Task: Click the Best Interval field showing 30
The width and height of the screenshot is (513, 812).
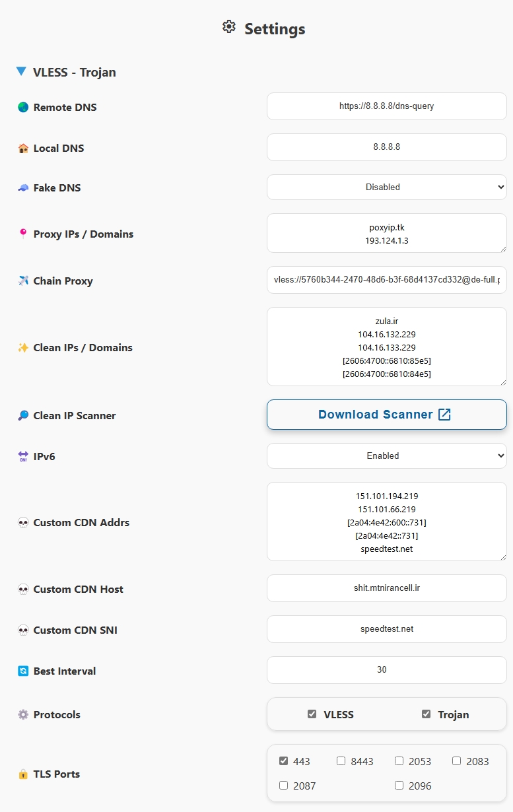Action: (387, 670)
